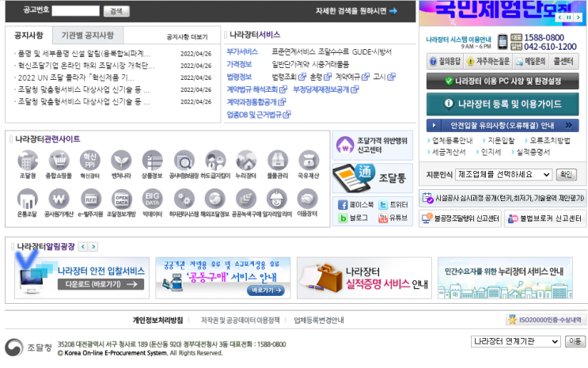Viewport: 588px width, 368px height.
Task: Open the 하자관리시스템 gears icon
Action: pos(184,199)
